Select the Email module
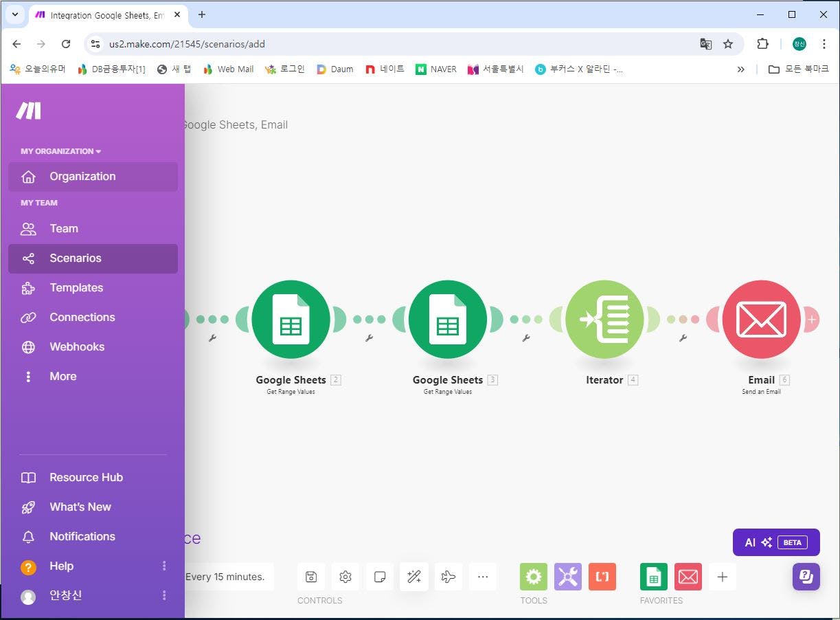This screenshot has height=620, width=840. point(762,320)
